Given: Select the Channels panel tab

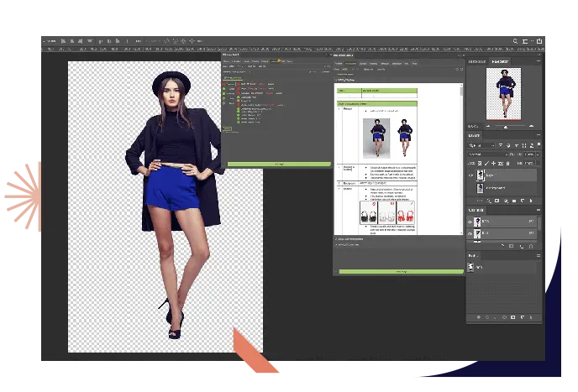Looking at the screenshot, I should pyautogui.click(x=476, y=210).
